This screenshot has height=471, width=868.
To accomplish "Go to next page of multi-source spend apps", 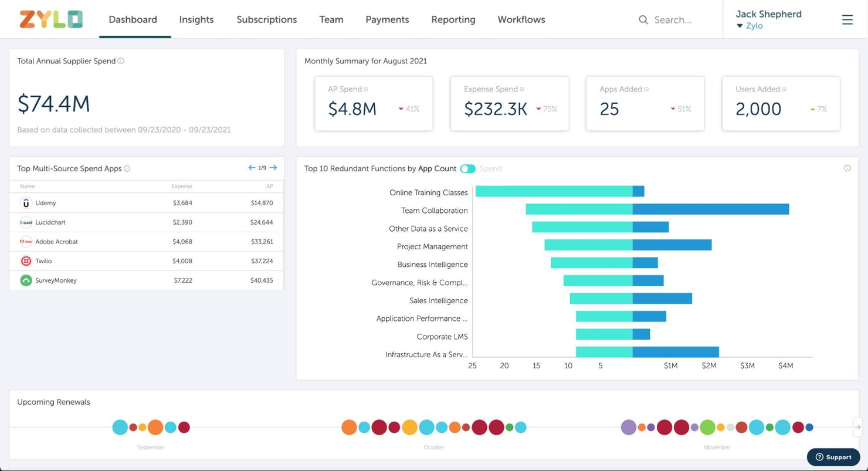I will tap(273, 167).
